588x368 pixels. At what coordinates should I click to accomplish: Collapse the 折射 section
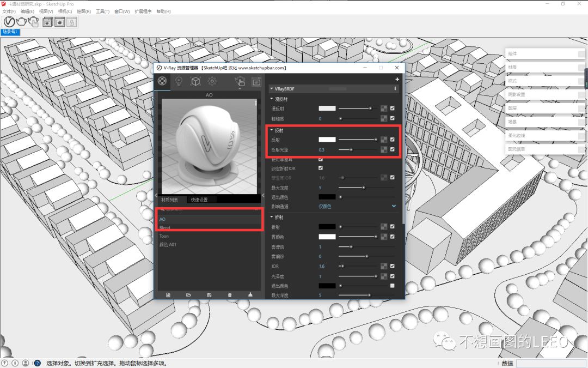[272, 218]
